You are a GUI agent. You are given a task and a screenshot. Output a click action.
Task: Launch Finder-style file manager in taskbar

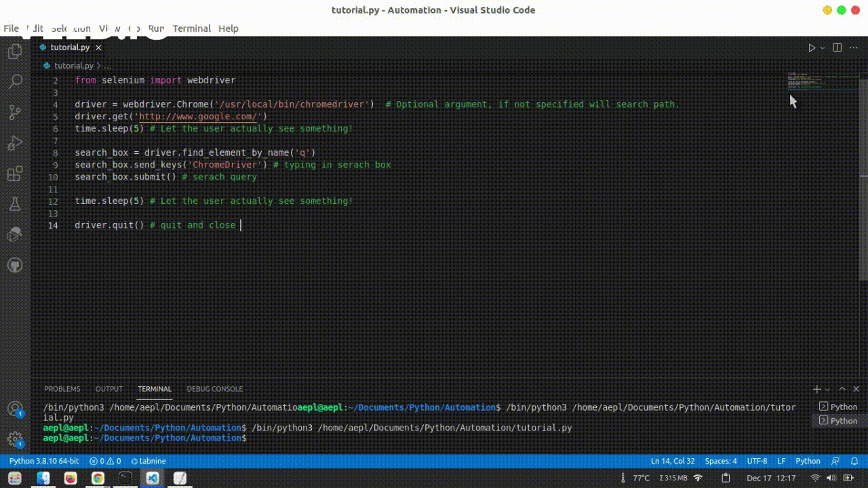pos(43,478)
